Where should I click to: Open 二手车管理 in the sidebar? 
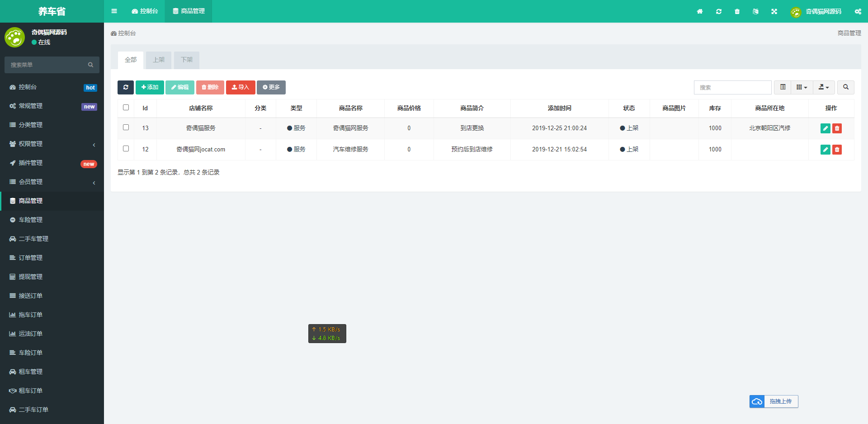(52, 239)
